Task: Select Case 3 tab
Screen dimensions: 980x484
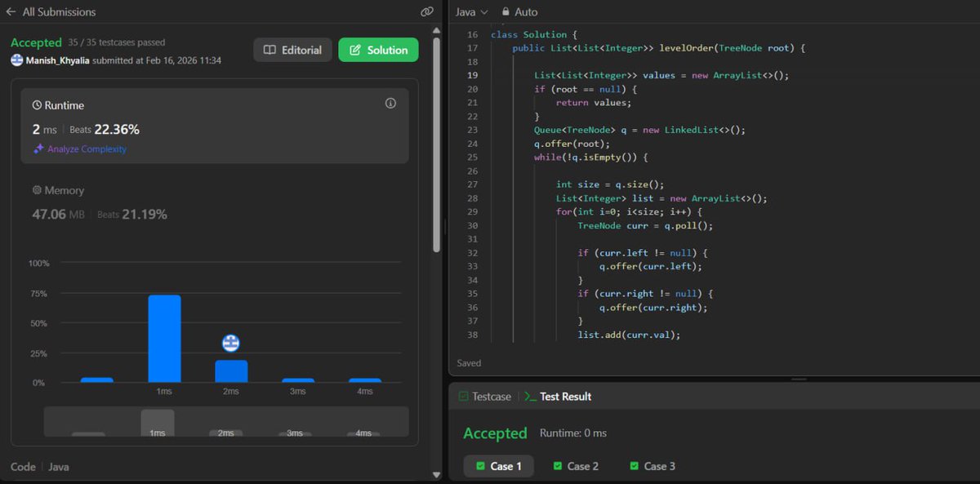Action: point(653,466)
